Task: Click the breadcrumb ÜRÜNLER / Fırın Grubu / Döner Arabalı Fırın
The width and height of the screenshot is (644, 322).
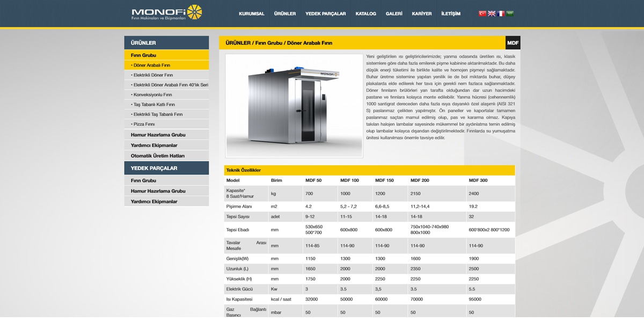Action: click(279, 43)
